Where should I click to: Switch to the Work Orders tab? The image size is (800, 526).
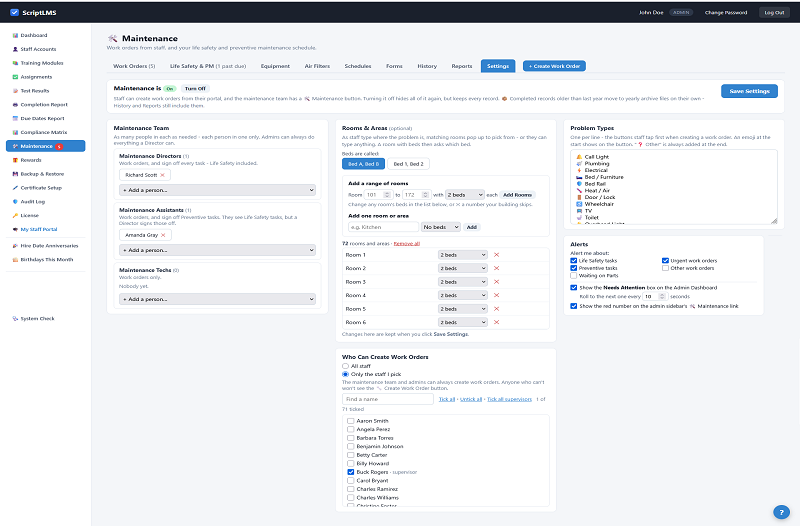tap(134, 66)
